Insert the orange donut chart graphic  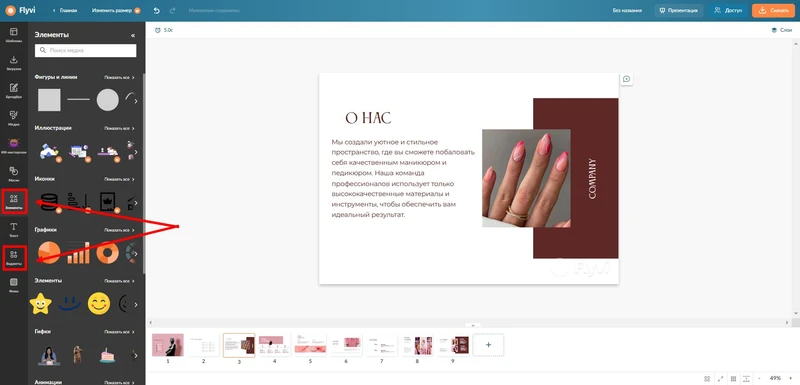click(108, 253)
